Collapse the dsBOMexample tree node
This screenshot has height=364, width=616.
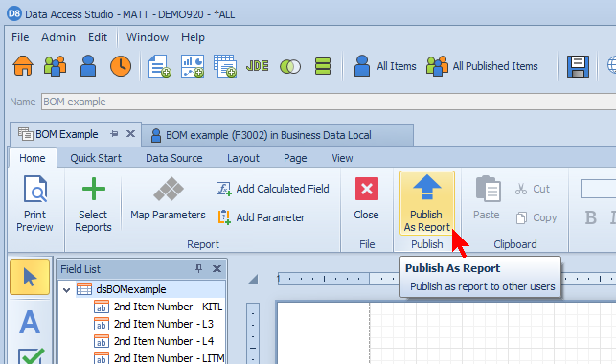tap(66, 290)
